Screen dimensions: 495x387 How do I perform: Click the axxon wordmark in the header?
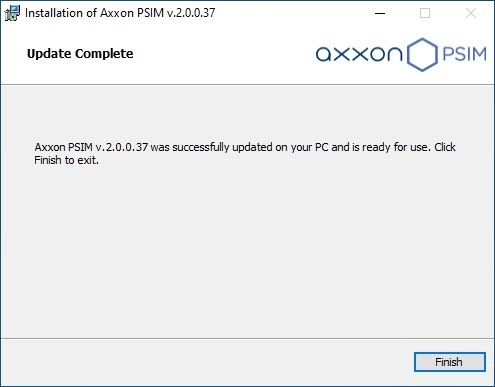(x=359, y=54)
